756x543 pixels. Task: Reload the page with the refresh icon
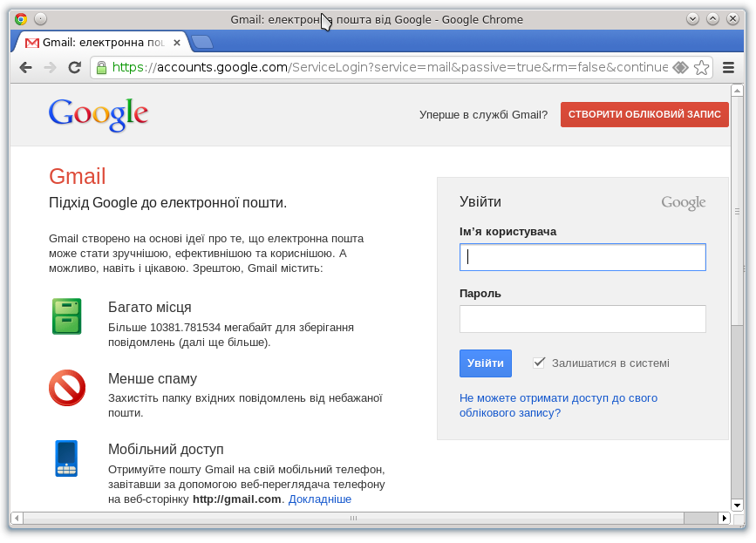pos(75,67)
